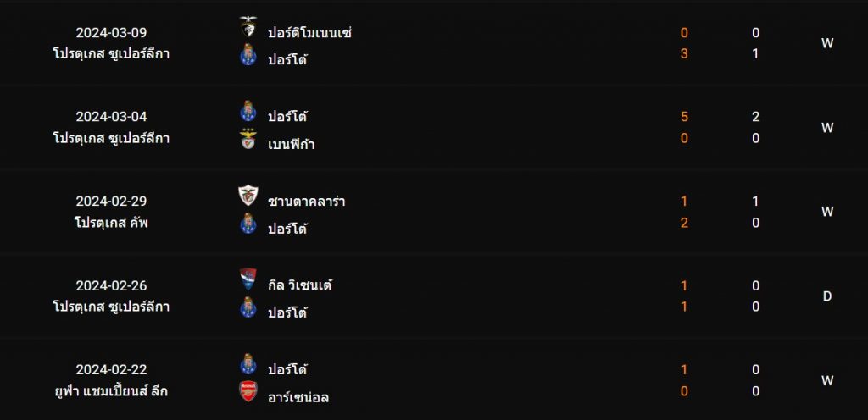Open team กิล วิเซนเต้ link

(x=300, y=285)
